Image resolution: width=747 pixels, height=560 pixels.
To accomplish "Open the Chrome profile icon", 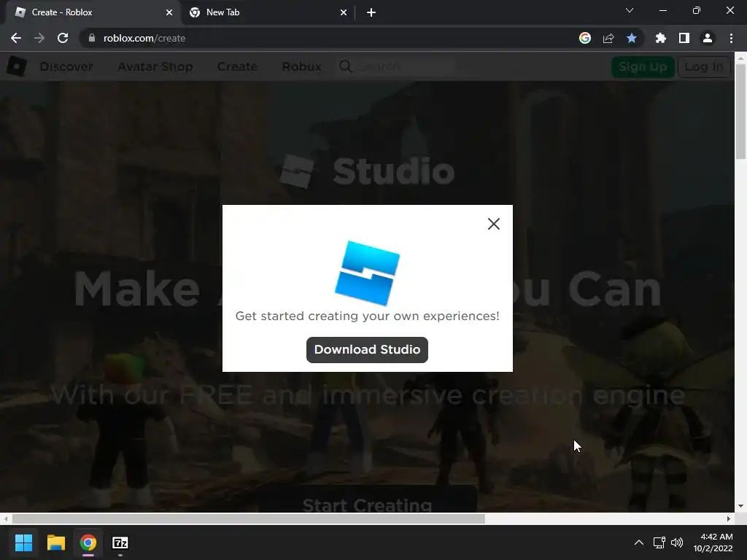I will (708, 38).
